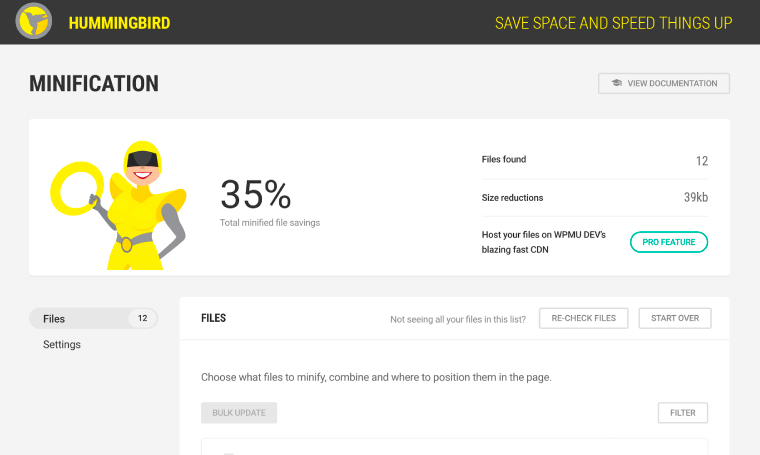The image size is (760, 455).
Task: Click the Size reductions 39kb value
Action: click(696, 198)
